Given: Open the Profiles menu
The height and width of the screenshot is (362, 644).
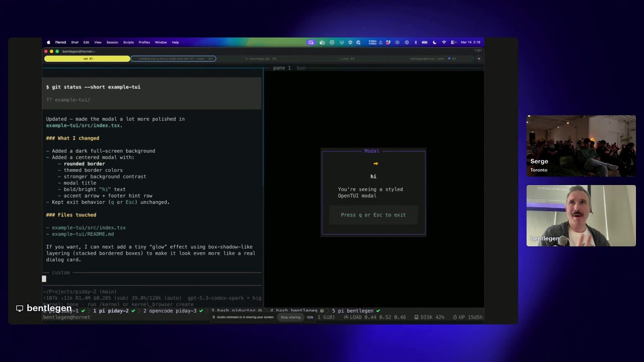Looking at the screenshot, I should [x=144, y=42].
